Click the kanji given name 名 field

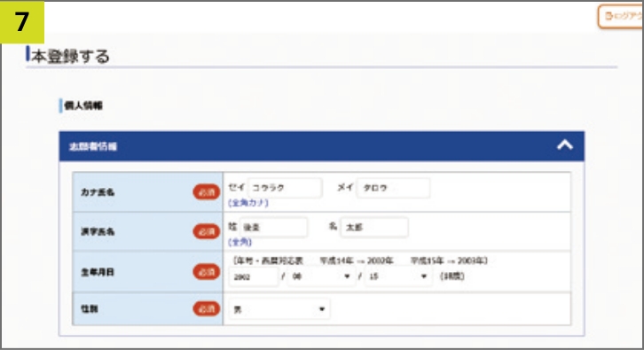point(374,228)
